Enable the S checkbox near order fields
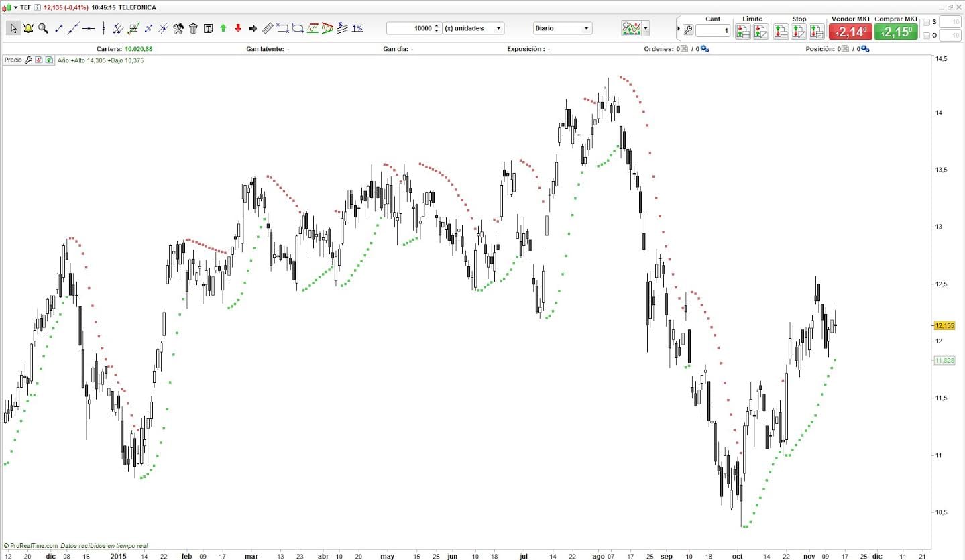This screenshot has width=965, height=560. click(x=927, y=23)
